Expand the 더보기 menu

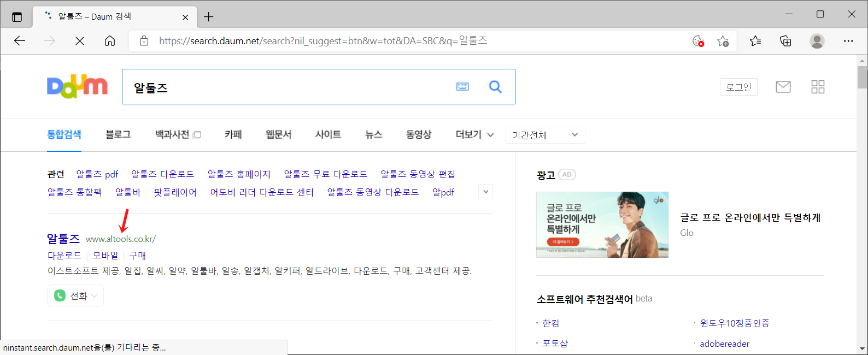coord(474,134)
